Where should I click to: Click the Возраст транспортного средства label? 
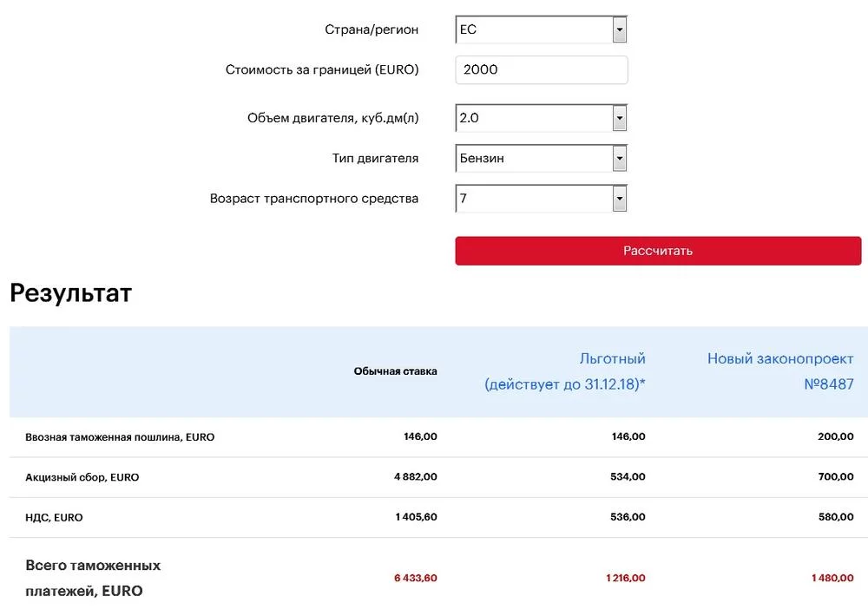[x=314, y=199]
